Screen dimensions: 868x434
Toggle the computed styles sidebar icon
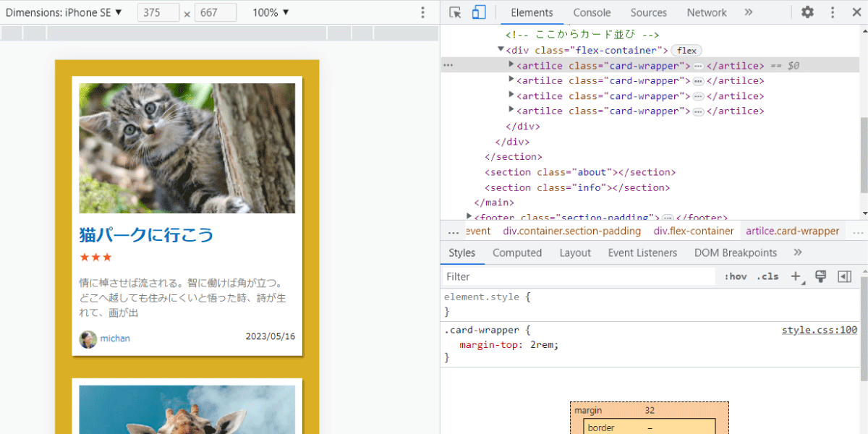844,276
